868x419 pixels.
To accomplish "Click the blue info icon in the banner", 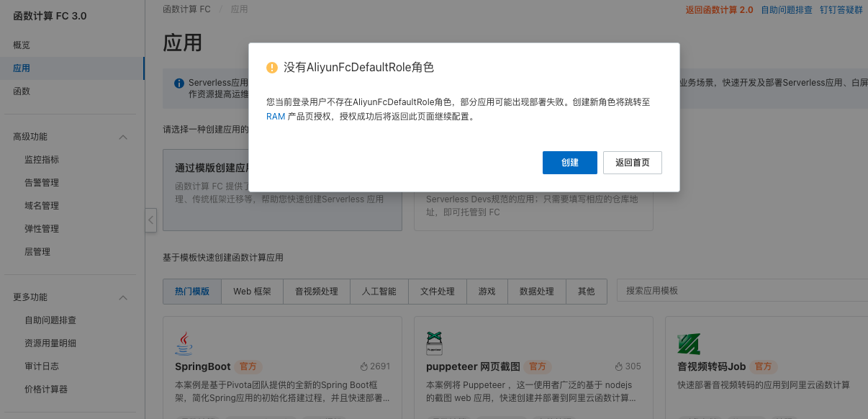I will (178, 83).
